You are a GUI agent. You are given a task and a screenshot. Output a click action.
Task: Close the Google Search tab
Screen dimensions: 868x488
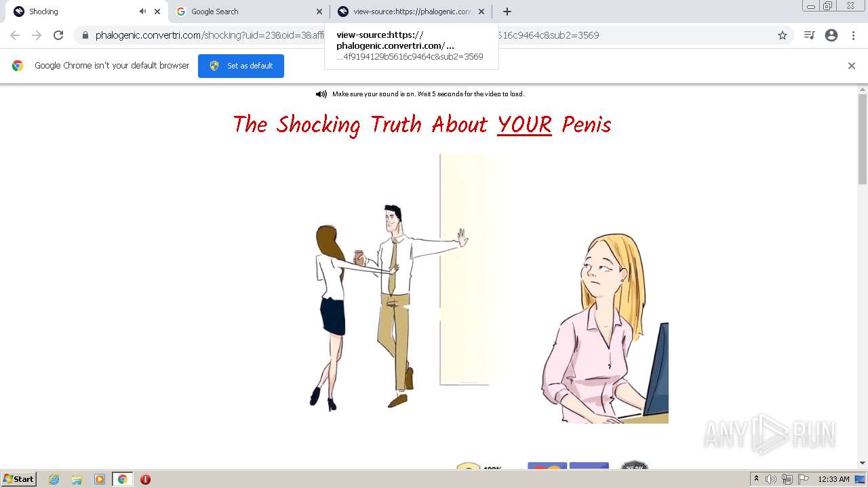[x=319, y=12]
